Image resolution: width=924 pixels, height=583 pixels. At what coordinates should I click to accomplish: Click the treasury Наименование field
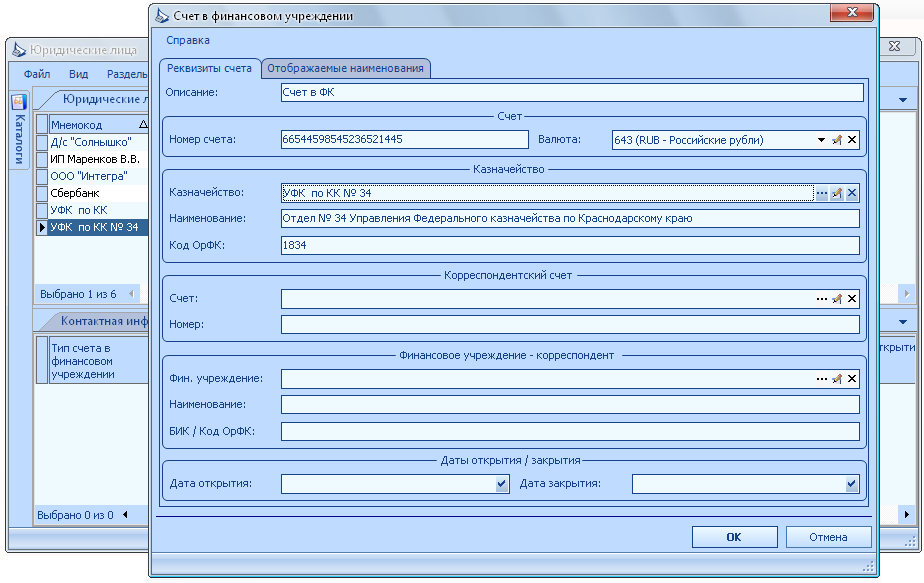point(570,219)
